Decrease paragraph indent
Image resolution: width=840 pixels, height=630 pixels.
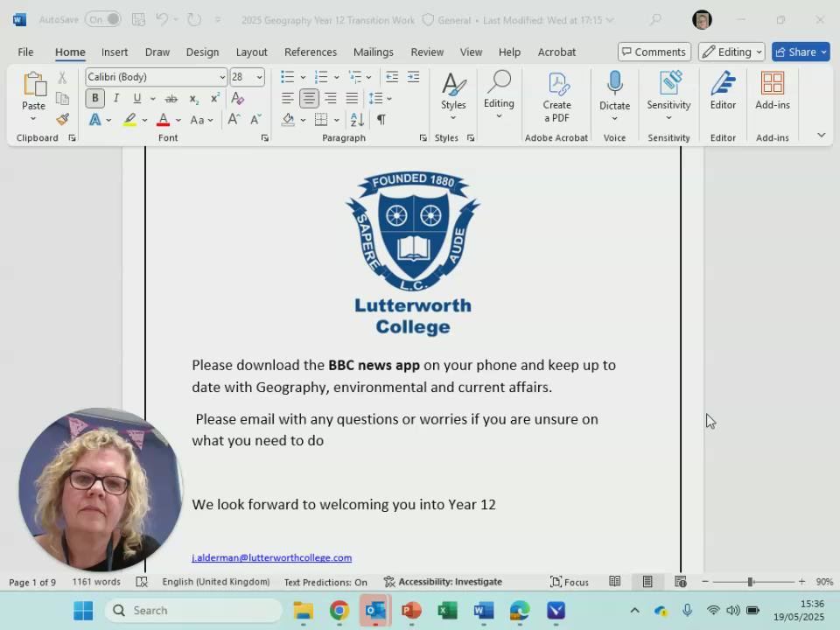392,77
